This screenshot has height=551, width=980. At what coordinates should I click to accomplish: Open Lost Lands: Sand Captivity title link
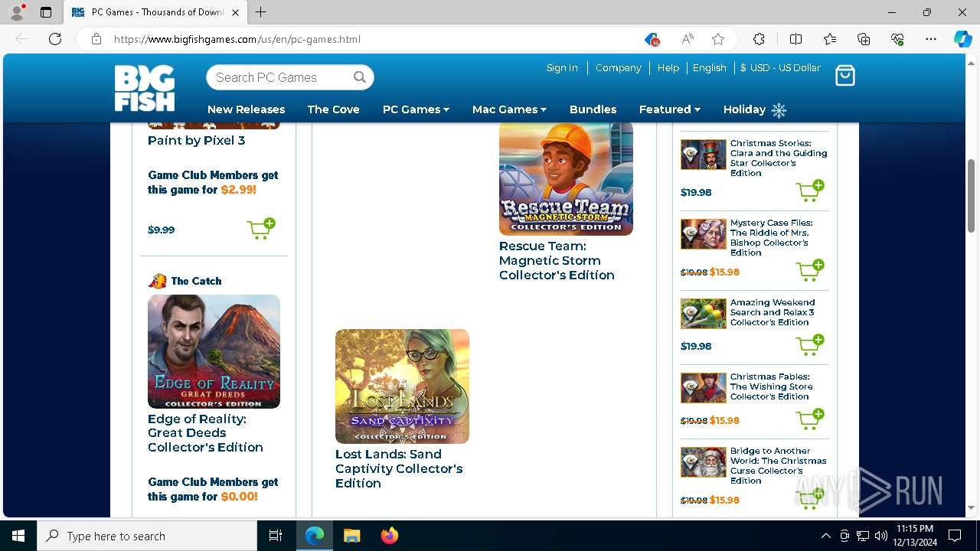click(x=399, y=468)
